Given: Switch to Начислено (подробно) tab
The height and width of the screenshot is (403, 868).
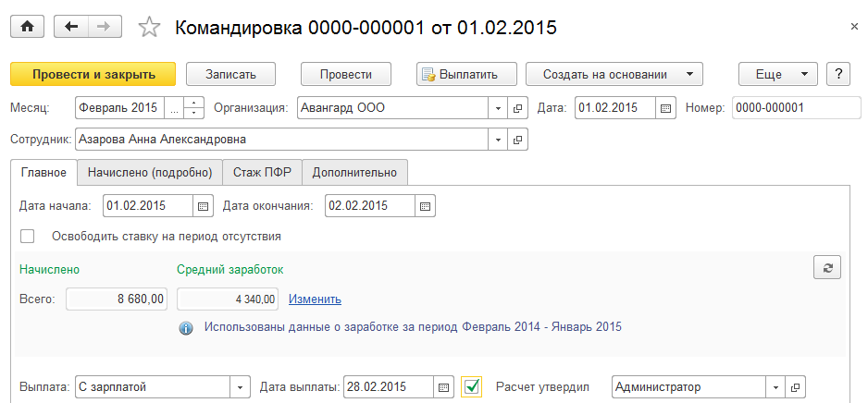Looking at the screenshot, I should pos(150,172).
